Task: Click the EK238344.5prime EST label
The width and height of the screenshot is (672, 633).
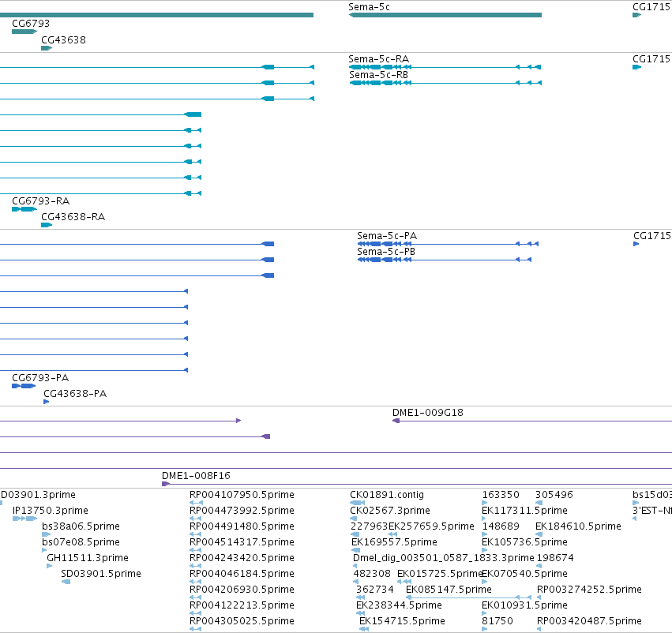Action: pos(399,605)
